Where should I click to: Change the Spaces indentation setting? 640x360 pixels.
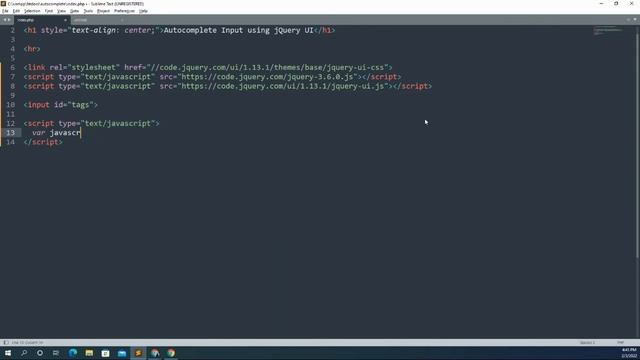coord(587,342)
